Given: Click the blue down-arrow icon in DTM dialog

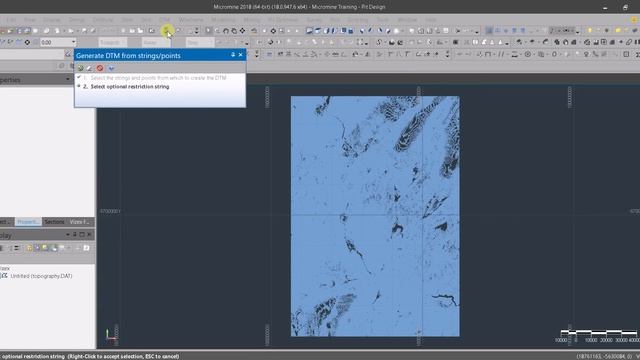Looking at the screenshot, I should coord(111,68).
